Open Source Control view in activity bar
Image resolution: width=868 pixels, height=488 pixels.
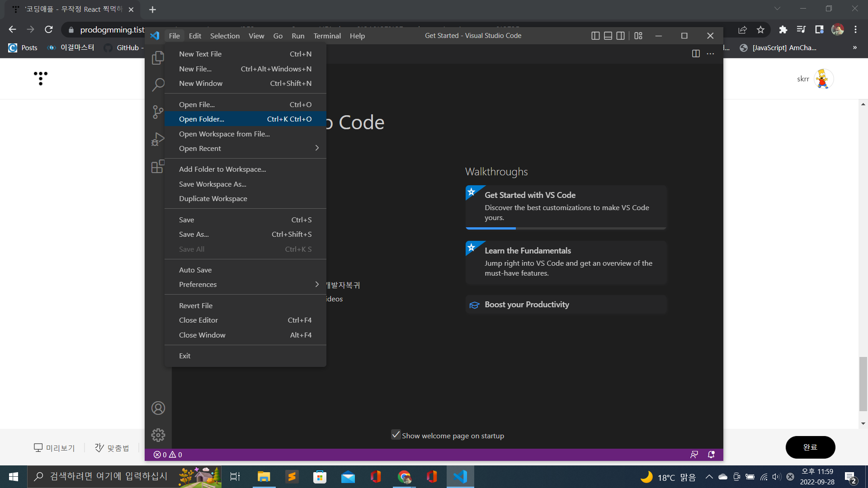click(x=158, y=112)
